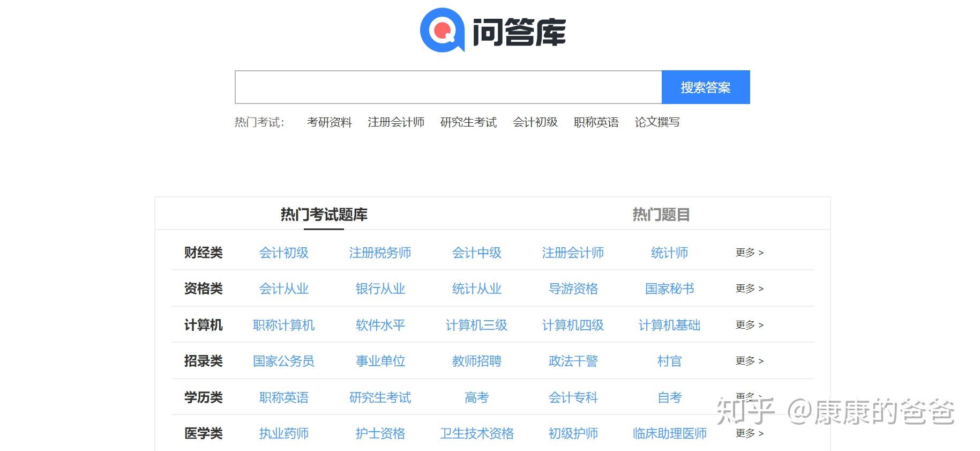Open 计算机基础 link

pyautogui.click(x=670, y=325)
